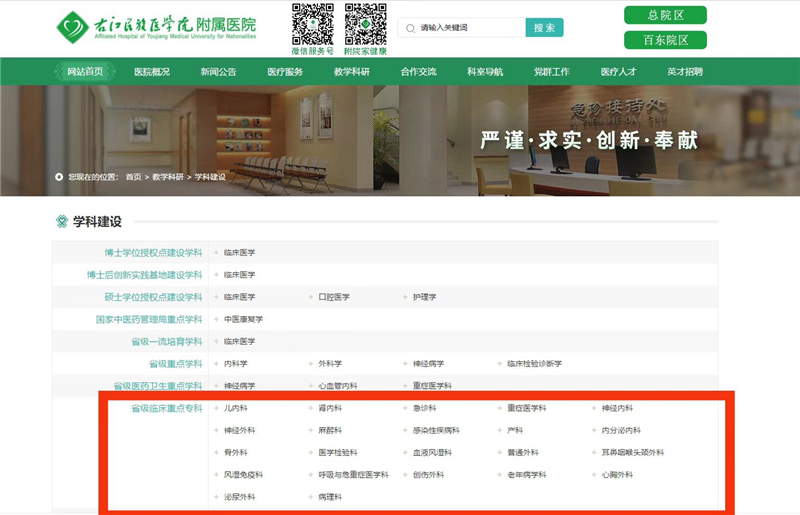Click 教学科研 in the breadcrumb

168,177
